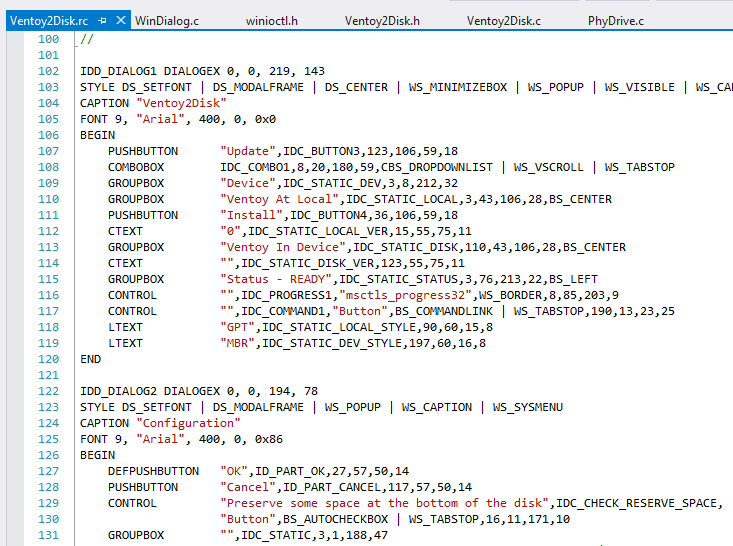
Task: Click IDD_DIALOG1 in the dialog declaration
Action: point(118,71)
